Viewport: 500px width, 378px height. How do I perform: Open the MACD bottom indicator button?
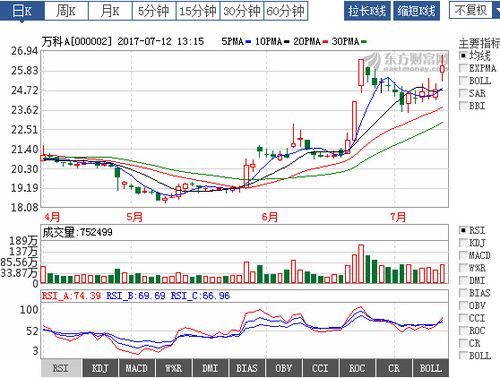(x=137, y=368)
